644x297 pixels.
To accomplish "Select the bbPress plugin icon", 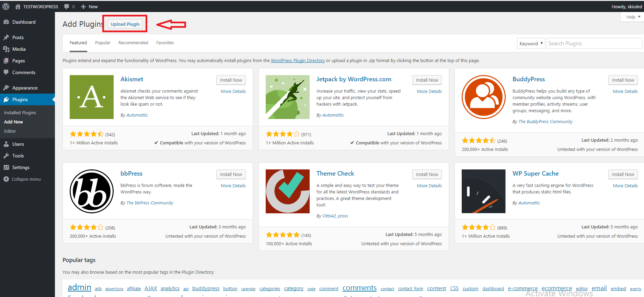I will (91, 191).
